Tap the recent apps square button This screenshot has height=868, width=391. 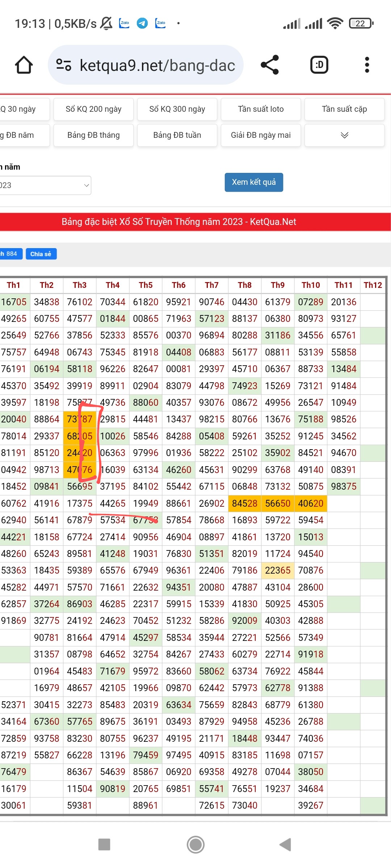coord(104,844)
